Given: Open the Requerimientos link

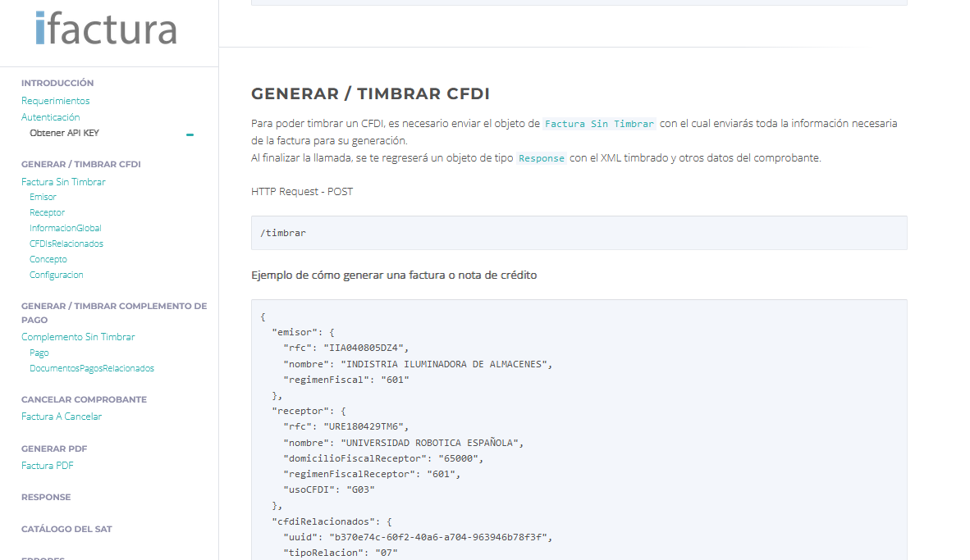Looking at the screenshot, I should pos(55,101).
